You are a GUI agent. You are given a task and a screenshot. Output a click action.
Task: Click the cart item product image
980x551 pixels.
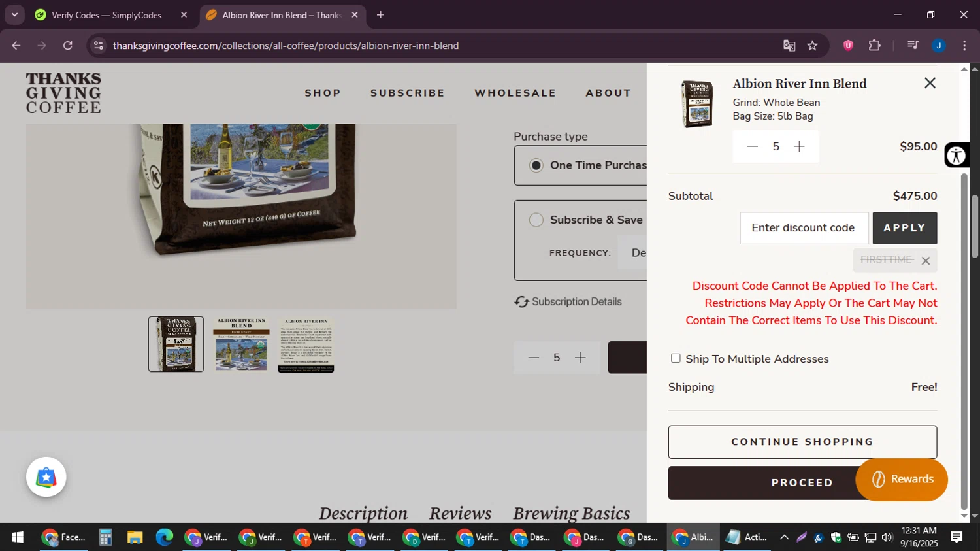pyautogui.click(x=696, y=104)
